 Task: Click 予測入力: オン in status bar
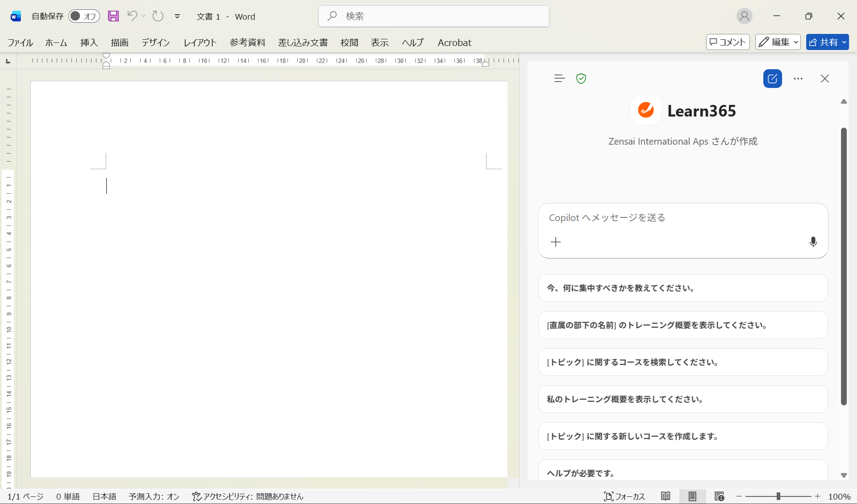[x=154, y=496]
